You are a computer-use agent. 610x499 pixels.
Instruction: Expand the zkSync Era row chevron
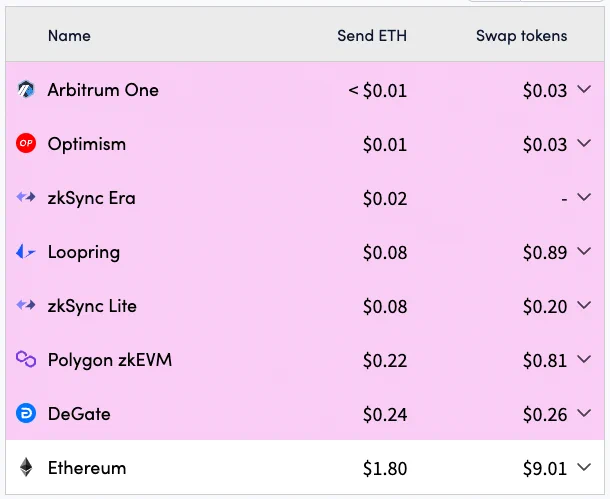[584, 197]
